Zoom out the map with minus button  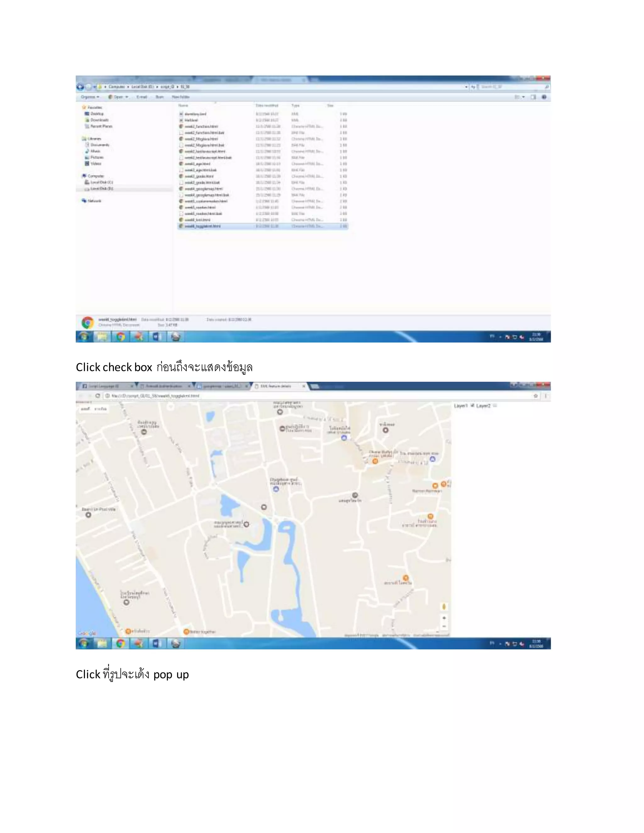click(444, 627)
